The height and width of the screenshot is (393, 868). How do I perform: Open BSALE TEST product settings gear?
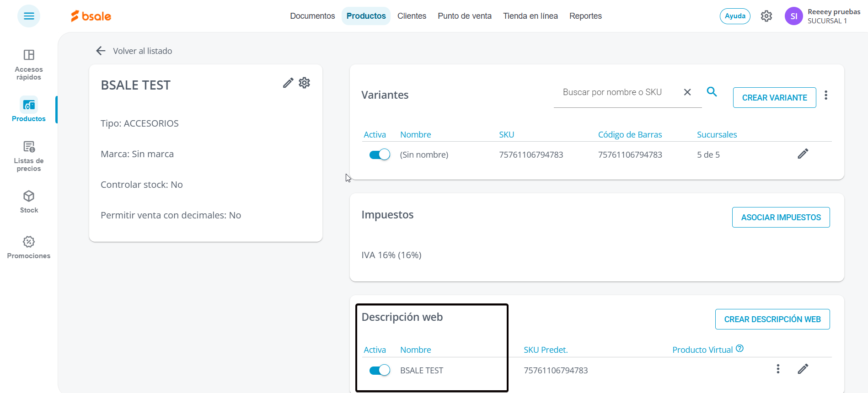pos(305,83)
